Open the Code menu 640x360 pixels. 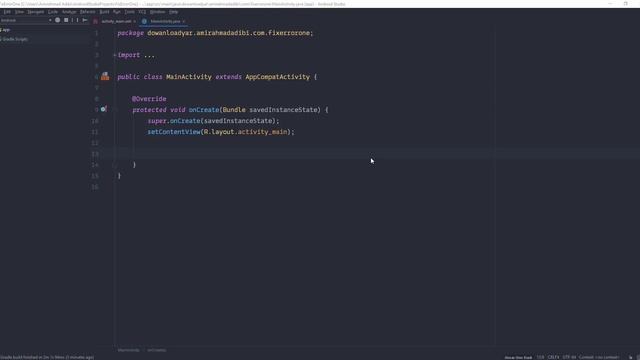pos(53,12)
